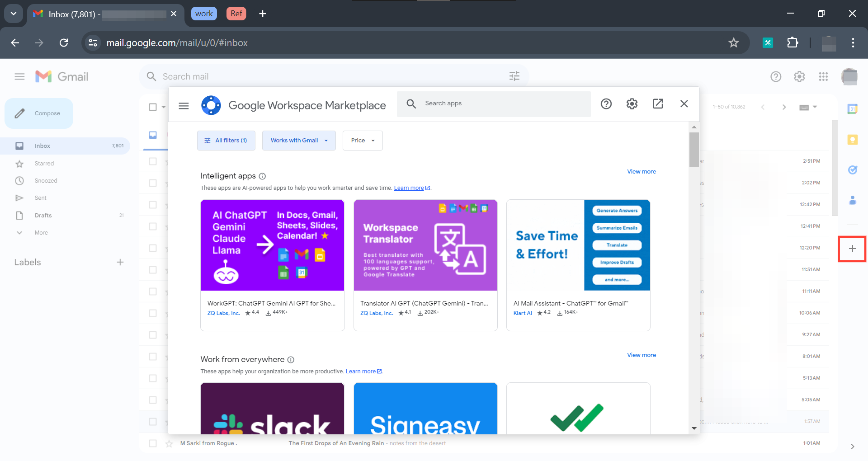Open Gmail Settings gear
The width and height of the screenshot is (868, 461).
(799, 77)
